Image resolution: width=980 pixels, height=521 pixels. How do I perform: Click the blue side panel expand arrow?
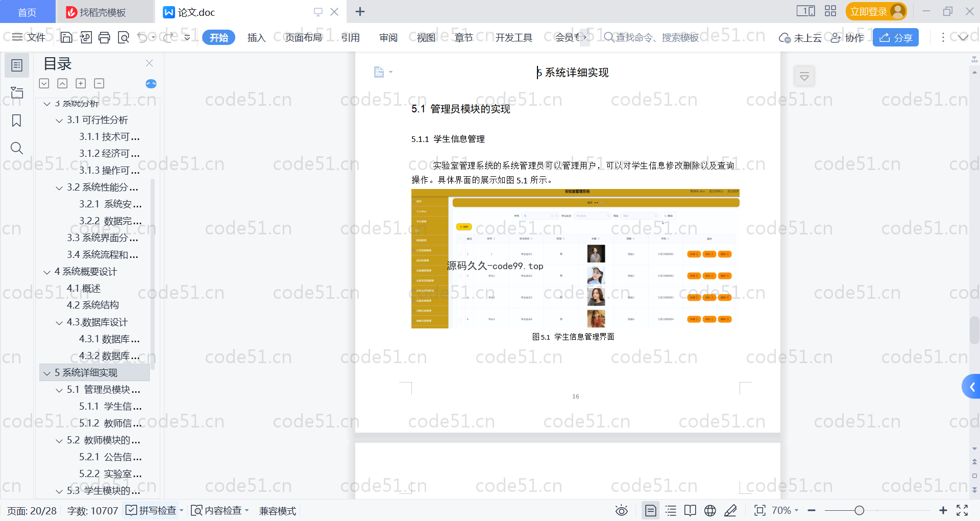click(x=972, y=387)
